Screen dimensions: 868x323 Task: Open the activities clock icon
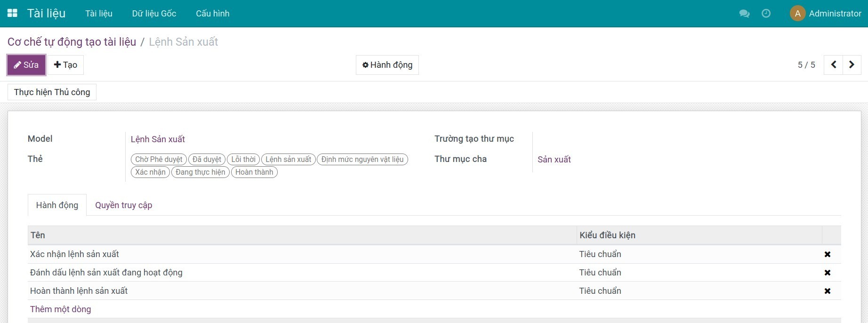pyautogui.click(x=766, y=14)
